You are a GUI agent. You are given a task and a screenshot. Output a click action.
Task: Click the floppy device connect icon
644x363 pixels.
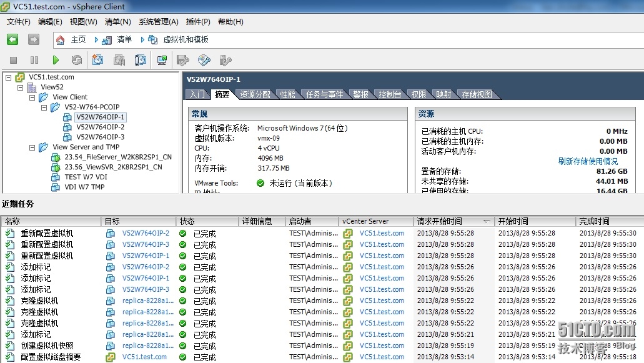pyautogui.click(x=183, y=61)
